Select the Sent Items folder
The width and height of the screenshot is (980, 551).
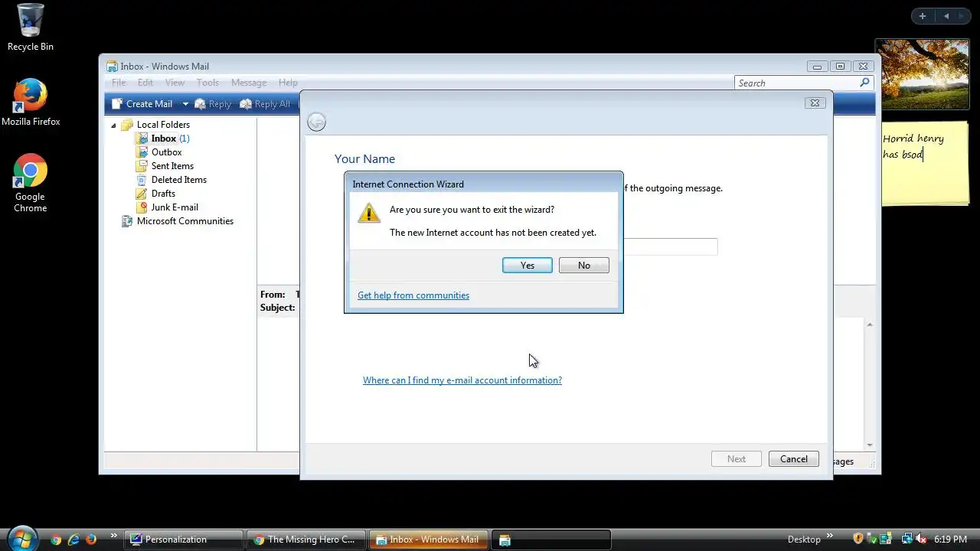(172, 166)
